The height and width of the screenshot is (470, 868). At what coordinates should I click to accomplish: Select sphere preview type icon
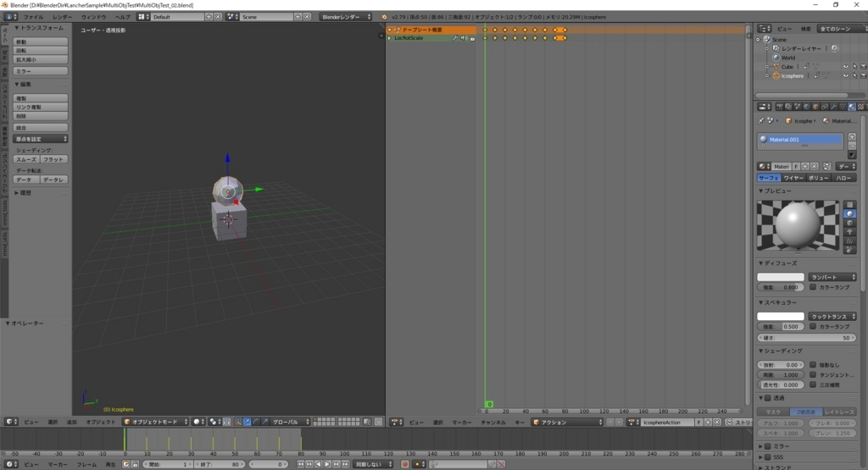coord(849,213)
